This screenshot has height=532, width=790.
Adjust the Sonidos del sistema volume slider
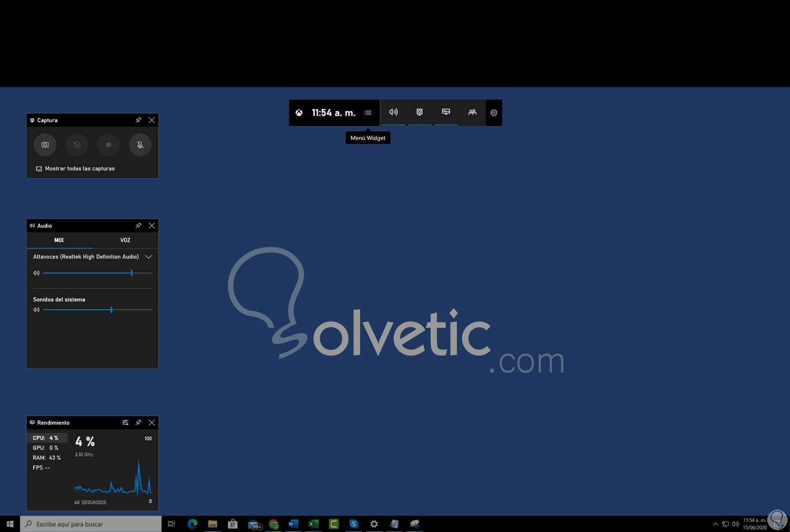(x=97, y=310)
